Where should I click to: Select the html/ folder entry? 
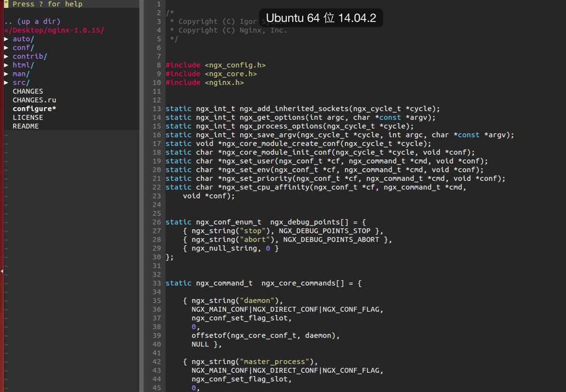coord(23,65)
